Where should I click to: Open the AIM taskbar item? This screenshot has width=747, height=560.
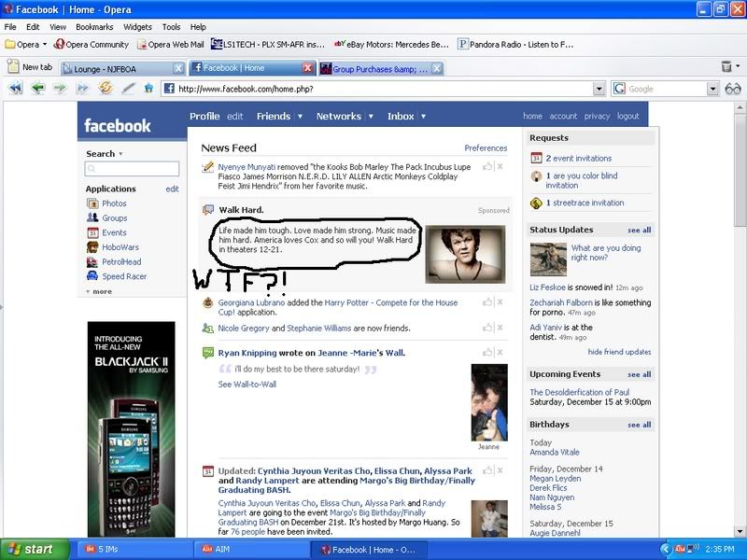[250, 549]
